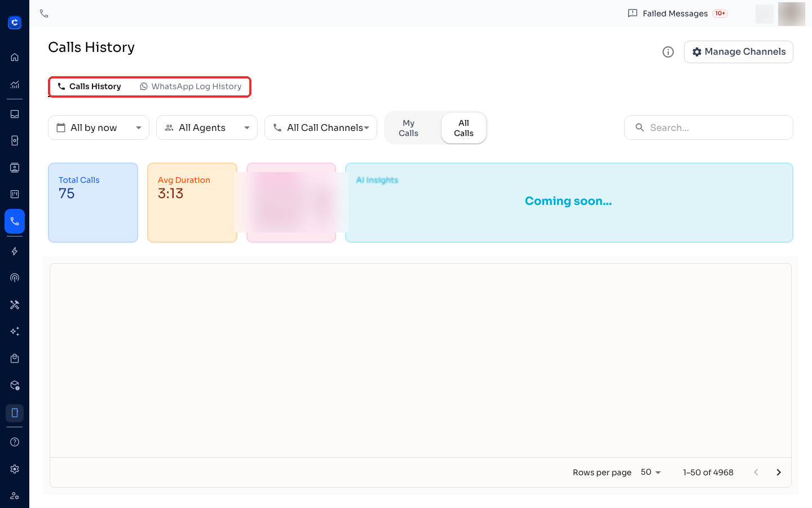Click the mobile device icon in sidebar
This screenshot has width=812, height=508.
coord(15,413)
